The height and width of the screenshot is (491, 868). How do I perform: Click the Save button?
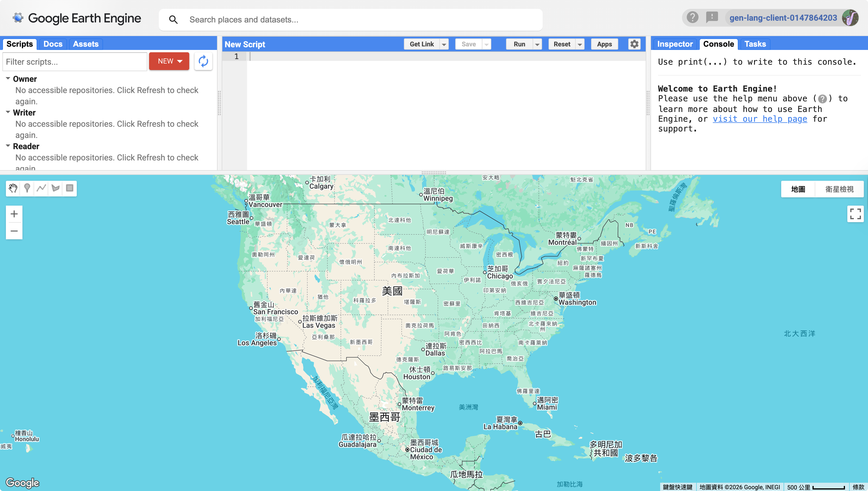point(468,44)
